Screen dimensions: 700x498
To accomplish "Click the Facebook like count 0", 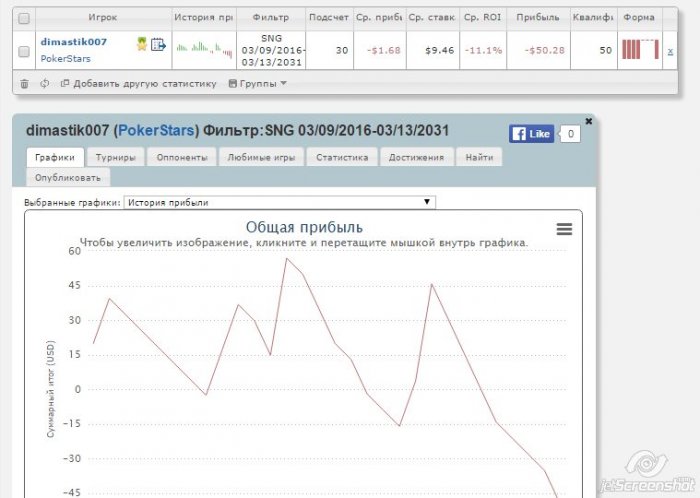I will pos(570,134).
